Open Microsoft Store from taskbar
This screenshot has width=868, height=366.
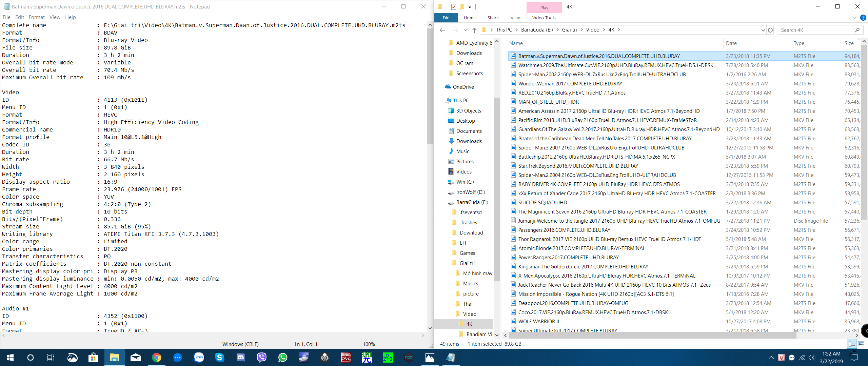tap(93, 358)
